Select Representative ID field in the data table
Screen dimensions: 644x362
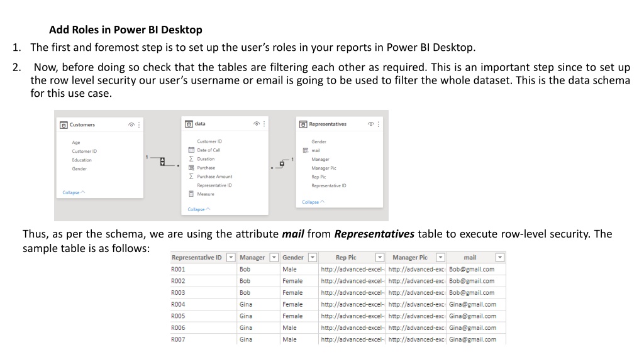pos(214,185)
